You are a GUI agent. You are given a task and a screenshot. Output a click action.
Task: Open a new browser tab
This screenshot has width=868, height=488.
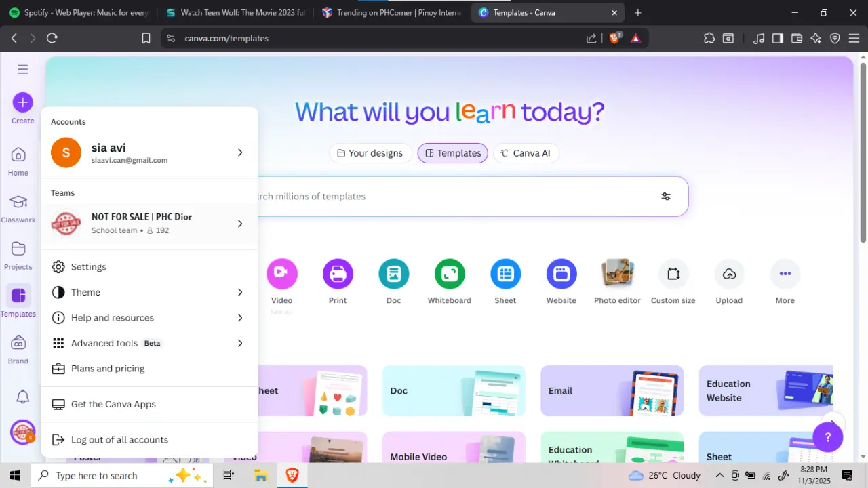coord(637,12)
